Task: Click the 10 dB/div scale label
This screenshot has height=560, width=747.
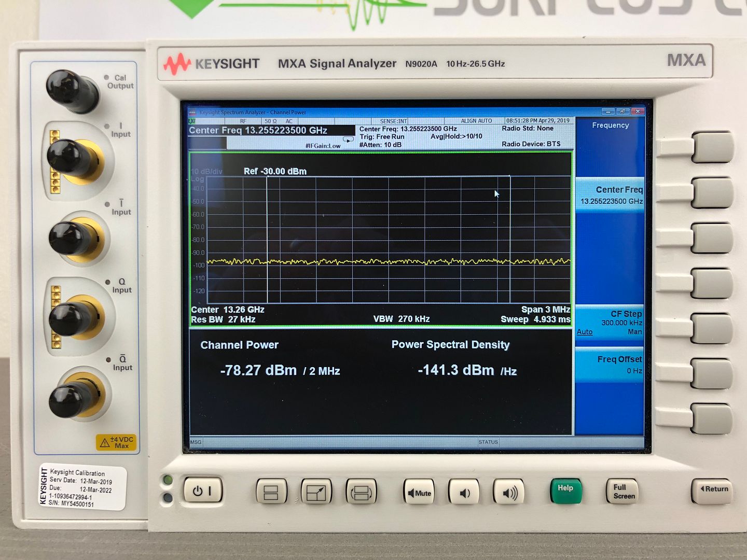Action: [x=206, y=172]
